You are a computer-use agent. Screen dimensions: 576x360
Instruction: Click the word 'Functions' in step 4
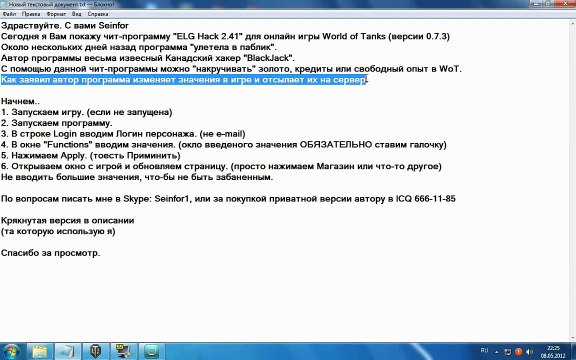tap(69, 144)
